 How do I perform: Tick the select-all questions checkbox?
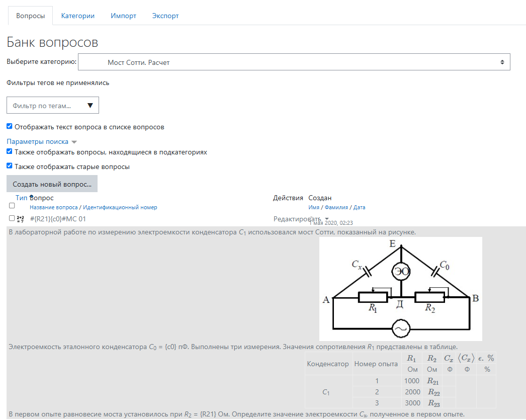12,206
